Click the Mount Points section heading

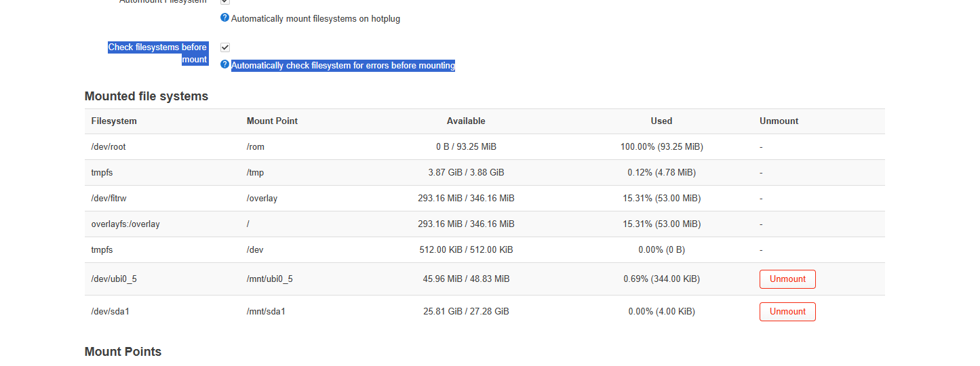[x=123, y=352]
